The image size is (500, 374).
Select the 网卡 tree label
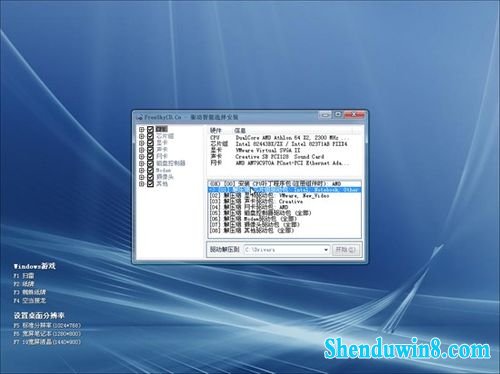[162, 157]
